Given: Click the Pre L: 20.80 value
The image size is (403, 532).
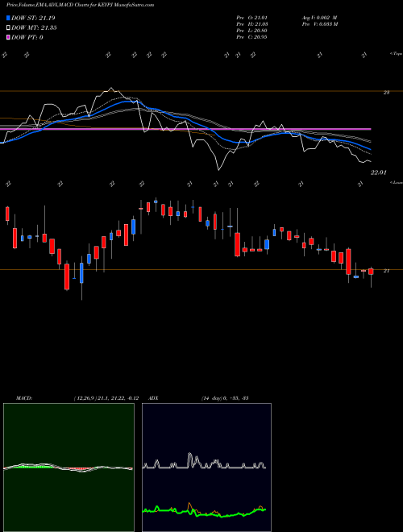Looking at the screenshot, I should tap(251, 31).
